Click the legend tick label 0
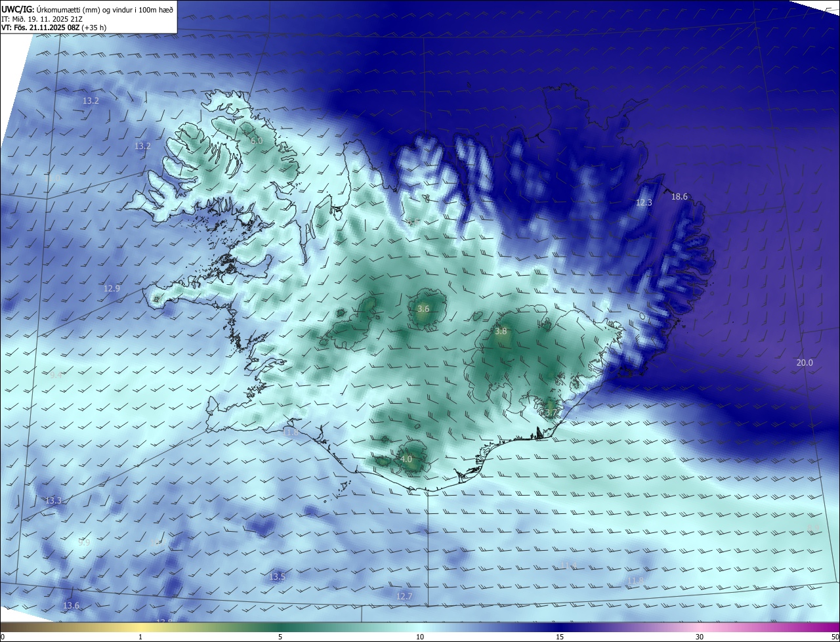The width and height of the screenshot is (840, 642). [2, 637]
